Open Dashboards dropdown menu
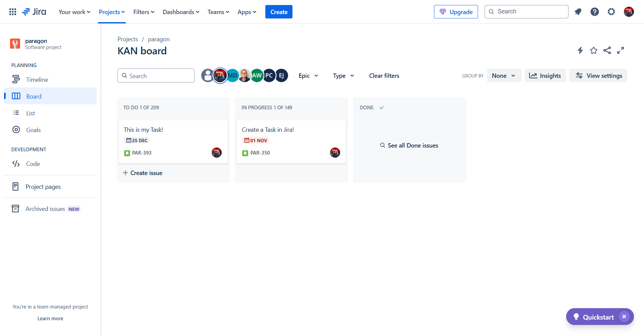 (x=181, y=12)
